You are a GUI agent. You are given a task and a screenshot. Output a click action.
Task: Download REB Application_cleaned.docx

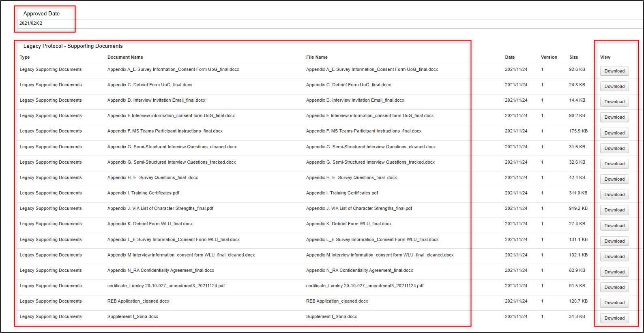click(x=614, y=303)
